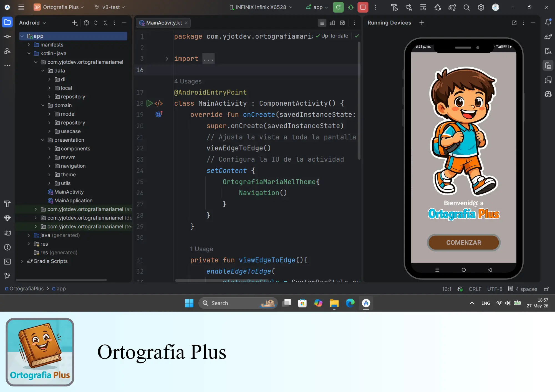Click CRLF line separator in status bar
Image resolution: width=555 pixels, height=392 pixels.
click(x=475, y=289)
